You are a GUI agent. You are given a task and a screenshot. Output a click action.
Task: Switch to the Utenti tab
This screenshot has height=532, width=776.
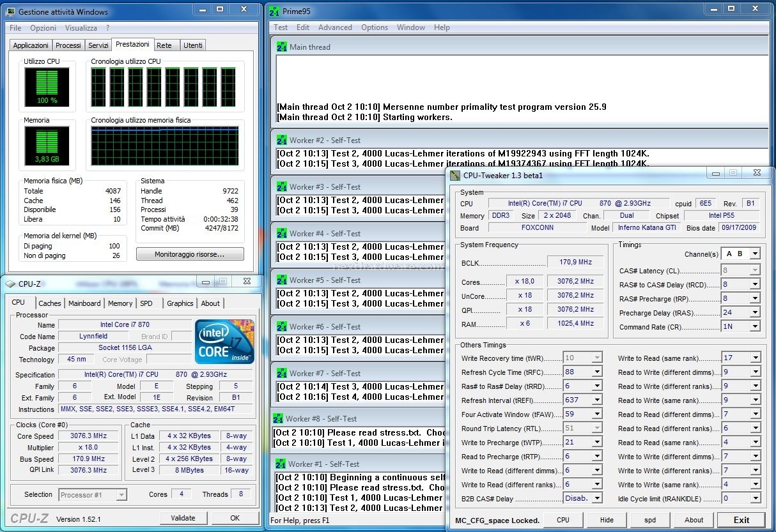(x=192, y=45)
